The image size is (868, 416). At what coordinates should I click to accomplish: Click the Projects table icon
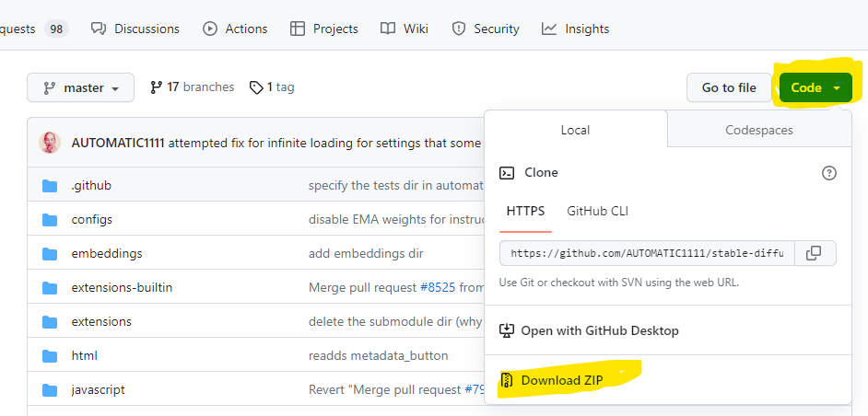point(298,29)
